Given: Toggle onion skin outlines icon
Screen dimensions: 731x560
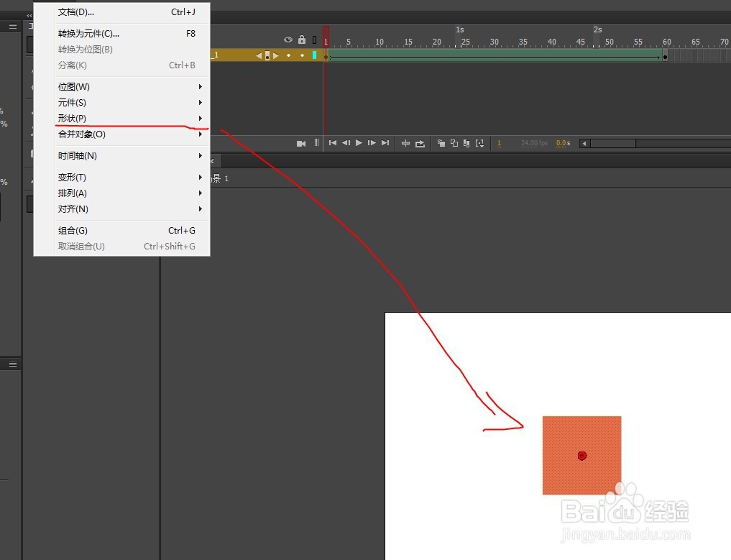Looking at the screenshot, I should (454, 143).
